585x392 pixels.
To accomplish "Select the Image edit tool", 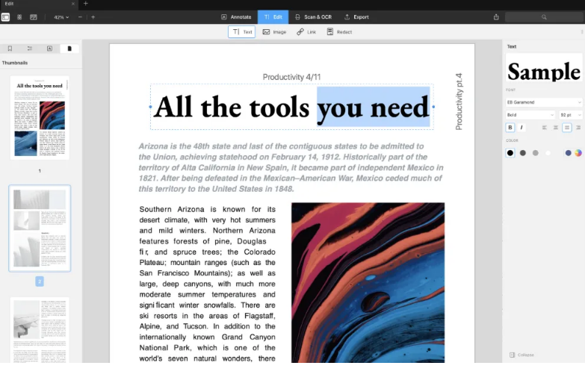I will tap(274, 32).
